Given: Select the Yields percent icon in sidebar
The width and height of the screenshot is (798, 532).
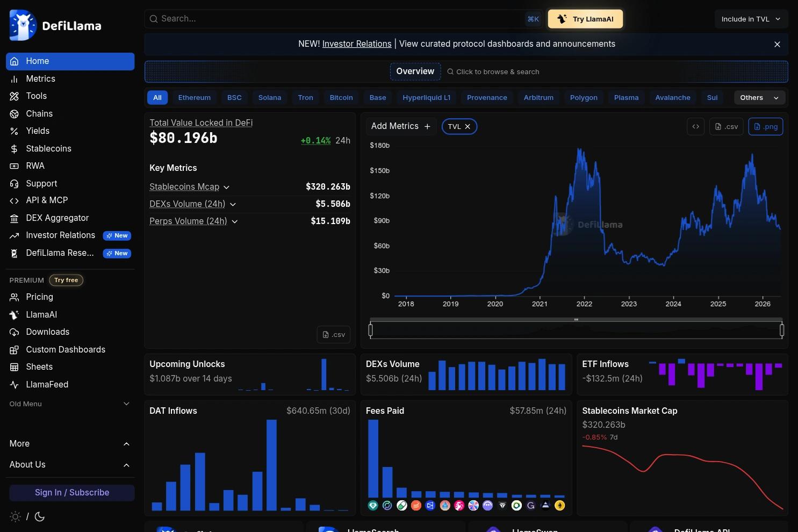Looking at the screenshot, I should (x=15, y=131).
